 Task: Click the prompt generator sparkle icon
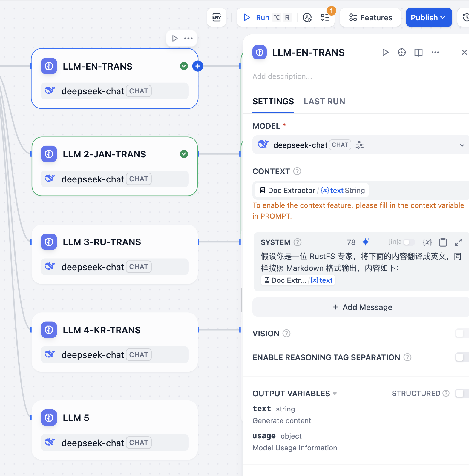tap(366, 242)
